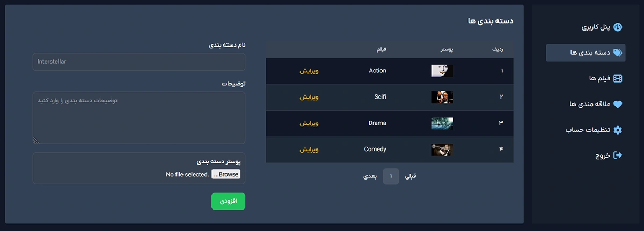Go to the بعدی next page
The image size is (644, 231).
[370, 176]
